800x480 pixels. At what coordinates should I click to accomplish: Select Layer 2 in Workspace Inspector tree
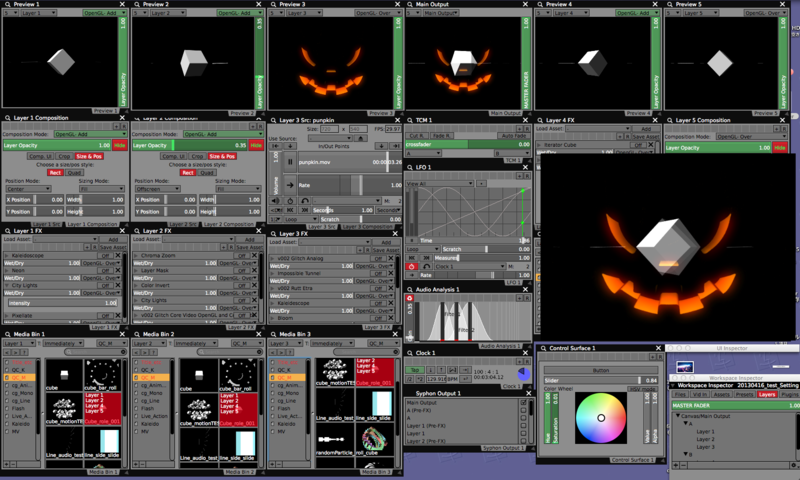pyautogui.click(x=706, y=439)
